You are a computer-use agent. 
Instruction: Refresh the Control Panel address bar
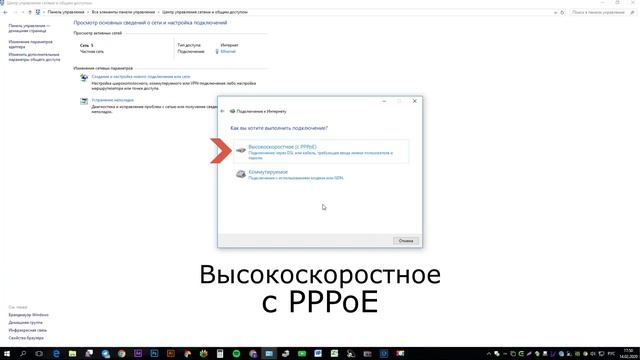pos(562,13)
